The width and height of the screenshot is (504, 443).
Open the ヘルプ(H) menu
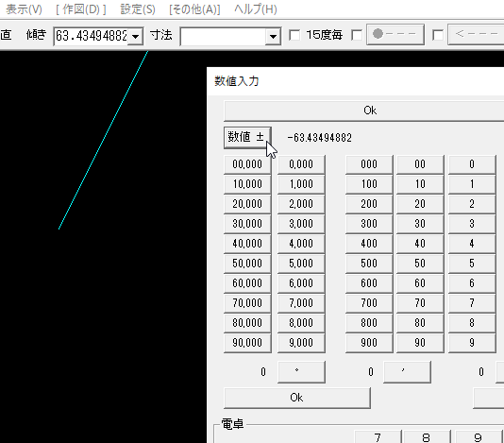point(256,9)
